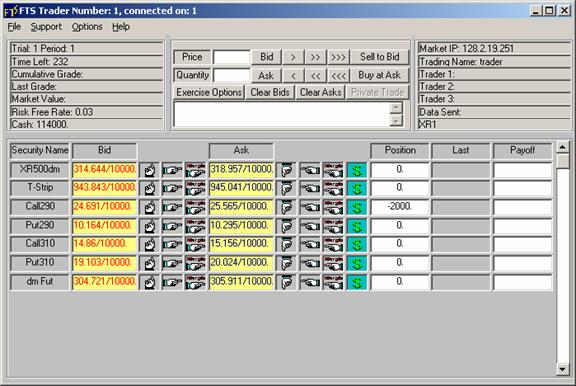Click the message box scroll-down arrow

[396, 120]
